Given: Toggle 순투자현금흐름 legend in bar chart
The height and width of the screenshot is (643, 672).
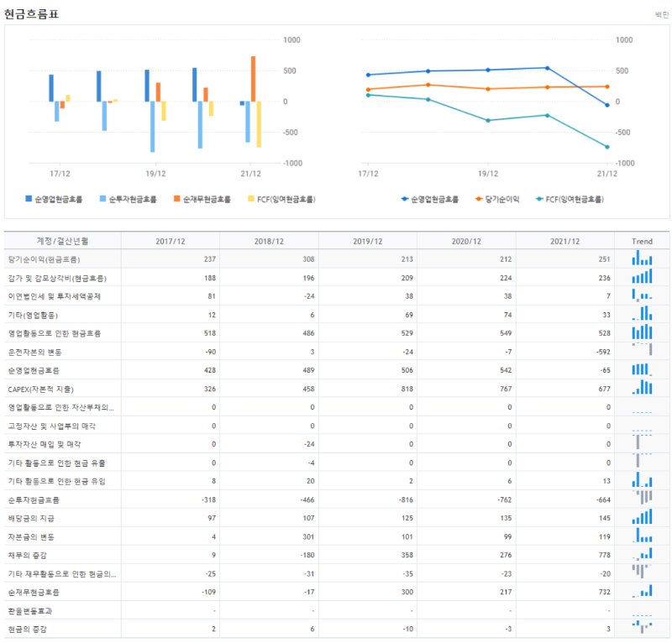Looking at the screenshot, I should (128, 199).
